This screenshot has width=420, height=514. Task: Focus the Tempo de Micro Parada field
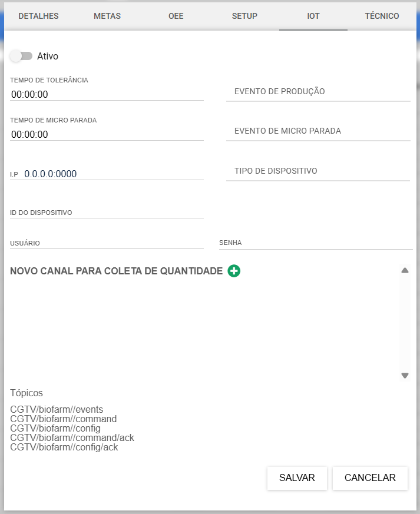pyautogui.click(x=107, y=134)
